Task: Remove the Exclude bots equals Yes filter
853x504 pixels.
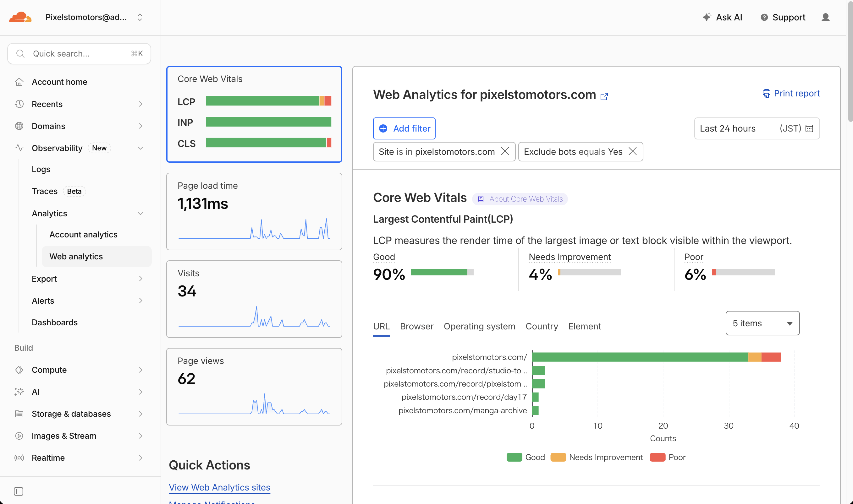Action: 632,151
